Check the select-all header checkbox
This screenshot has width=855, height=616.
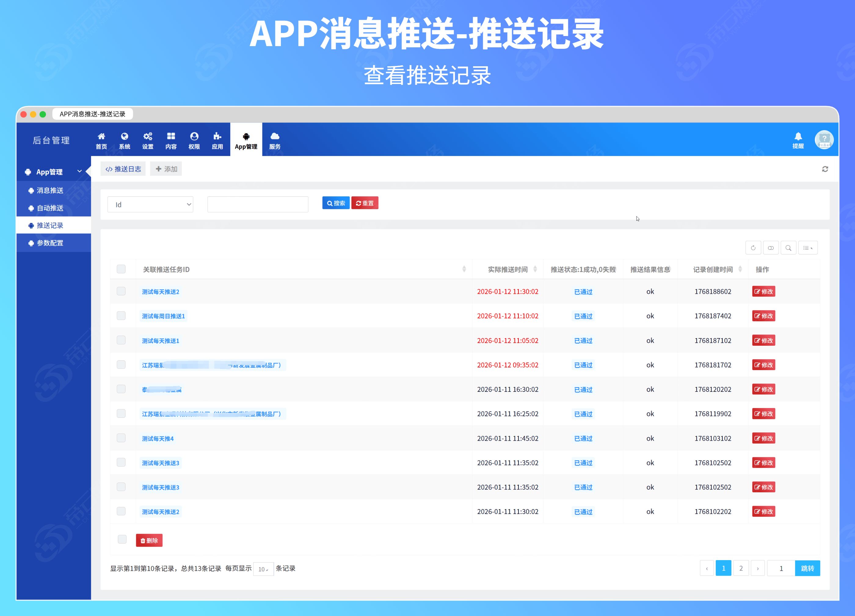pos(121,269)
